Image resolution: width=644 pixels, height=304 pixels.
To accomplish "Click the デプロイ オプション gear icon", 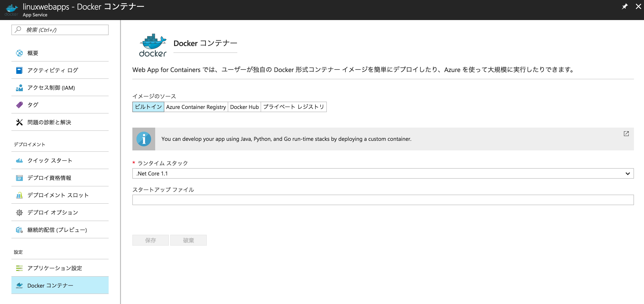I will pyautogui.click(x=19, y=212).
